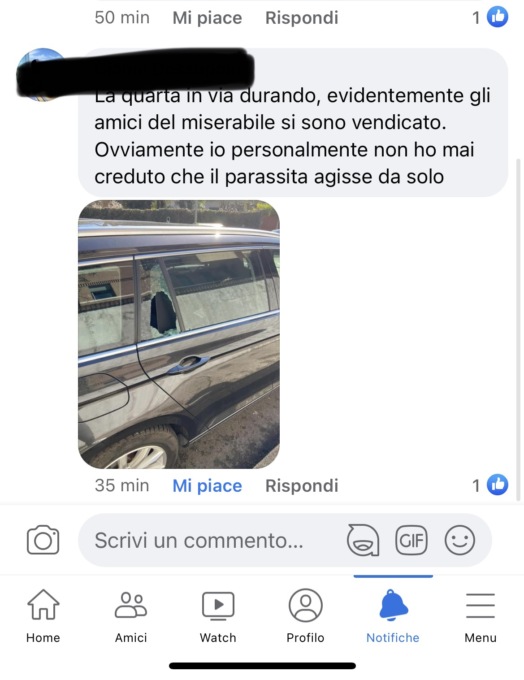524x680 pixels.
Task: Open the avatar sticker picker icon
Action: (363, 540)
